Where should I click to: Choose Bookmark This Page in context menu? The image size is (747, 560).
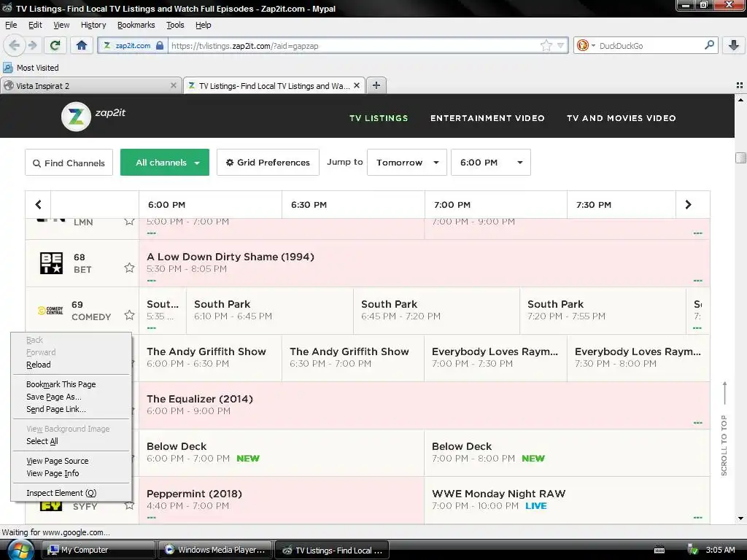pos(71,384)
